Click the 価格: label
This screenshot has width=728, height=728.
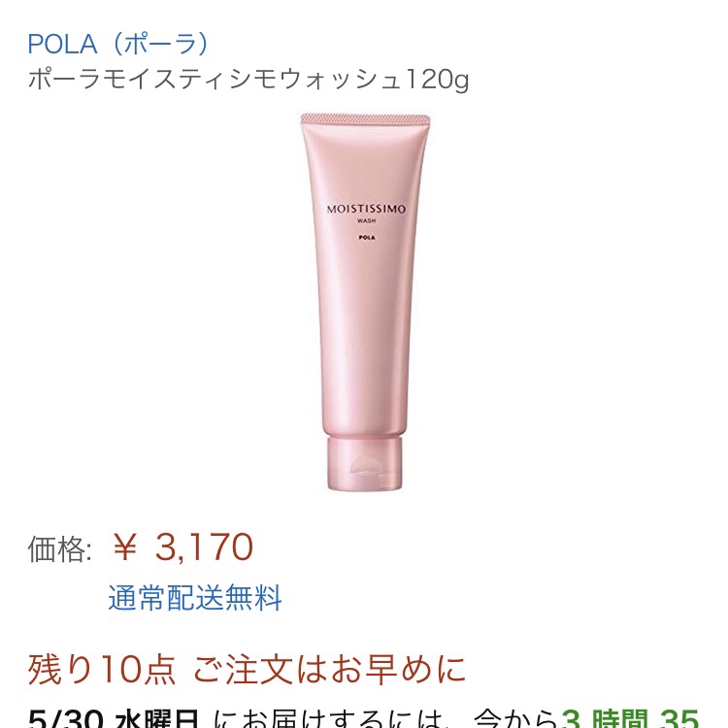(x=59, y=549)
